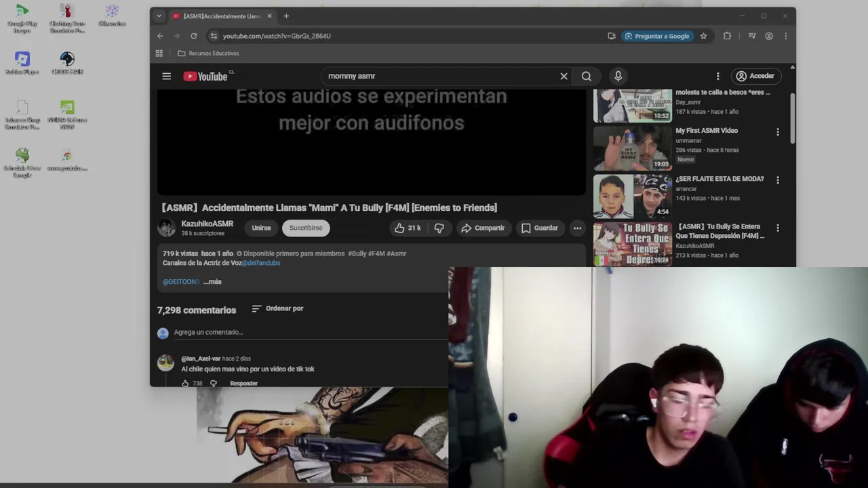Use the Preguntar a Google button
868x488 pixels.
click(x=657, y=36)
